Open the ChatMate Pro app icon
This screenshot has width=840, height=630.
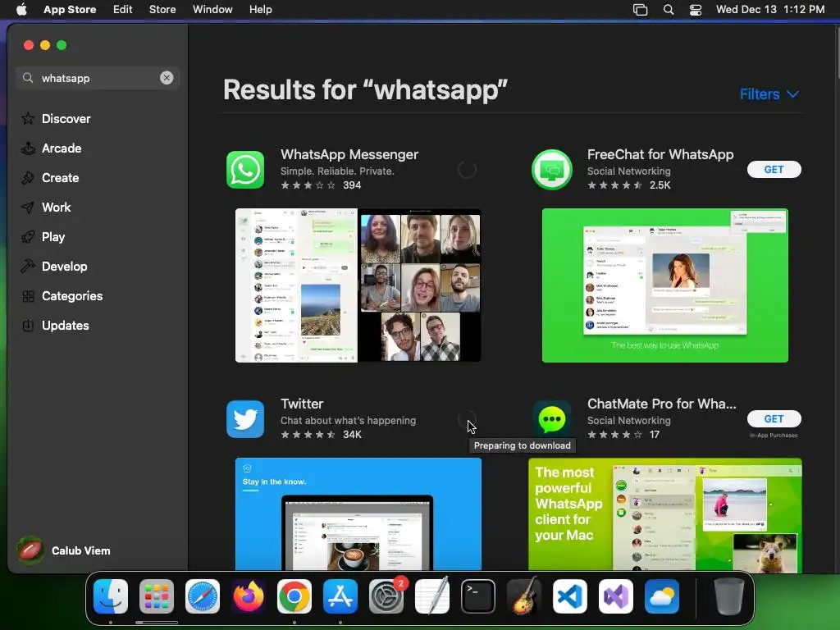(x=552, y=419)
